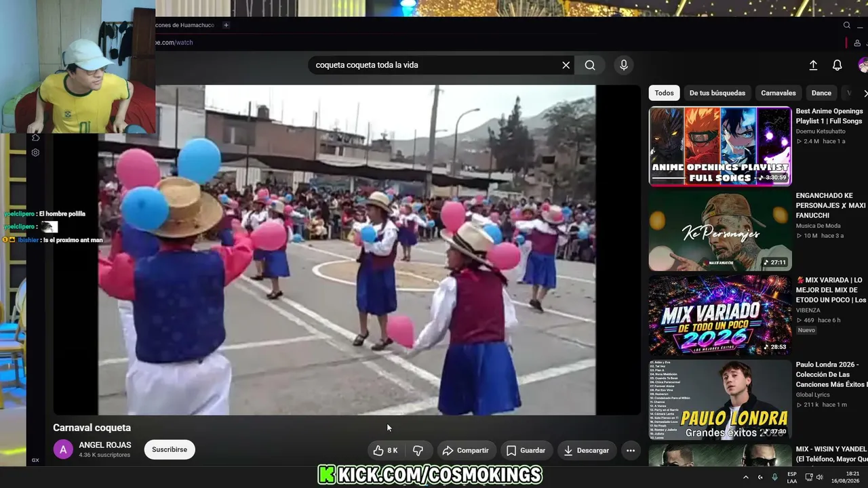
Task: Click the Doemu Ketsuhatto channel name
Action: (821, 131)
